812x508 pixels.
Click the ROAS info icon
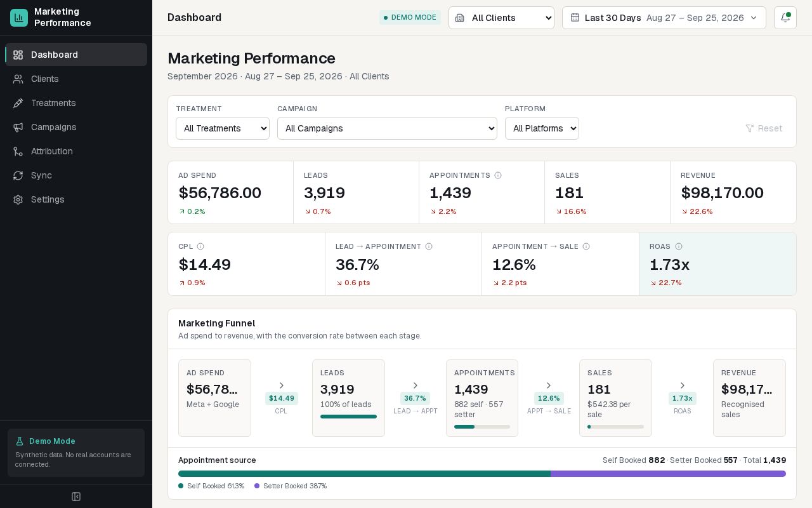[x=679, y=246]
